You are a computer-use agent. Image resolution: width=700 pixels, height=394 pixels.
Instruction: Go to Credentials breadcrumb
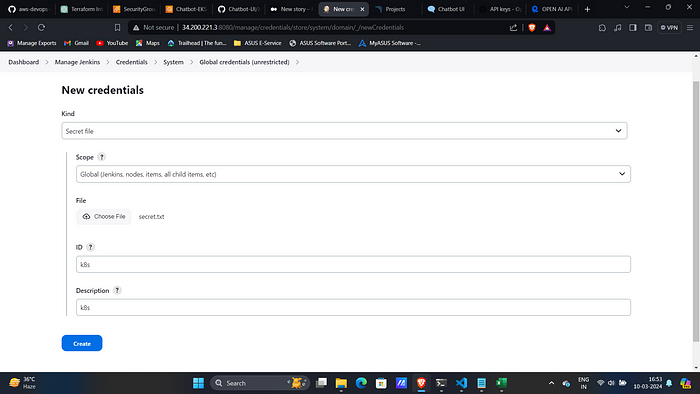pyautogui.click(x=132, y=62)
